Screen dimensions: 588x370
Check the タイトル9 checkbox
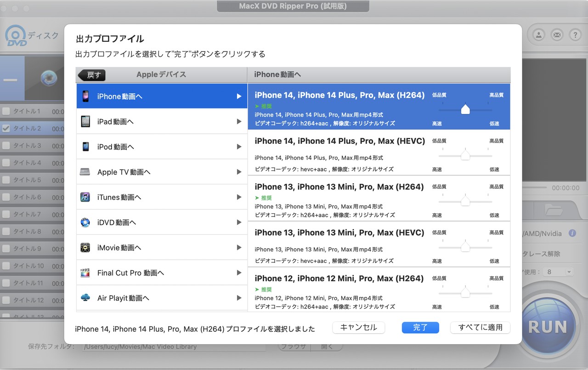[6, 249]
